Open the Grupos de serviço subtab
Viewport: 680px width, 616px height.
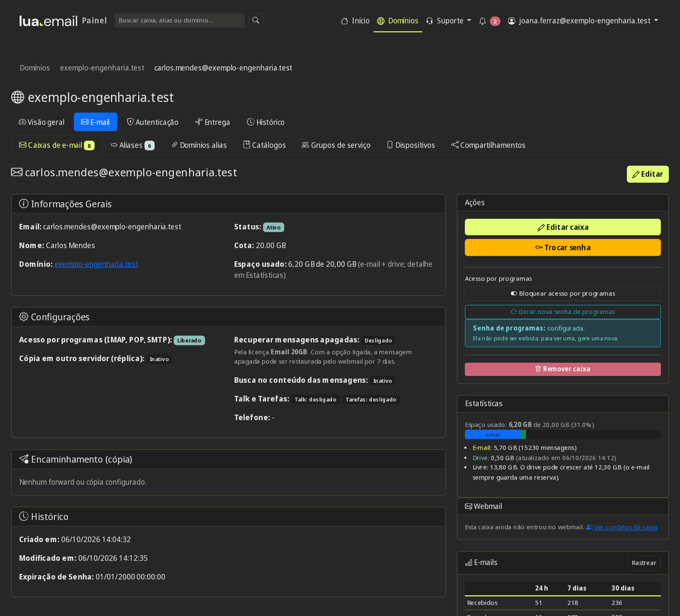coord(336,145)
